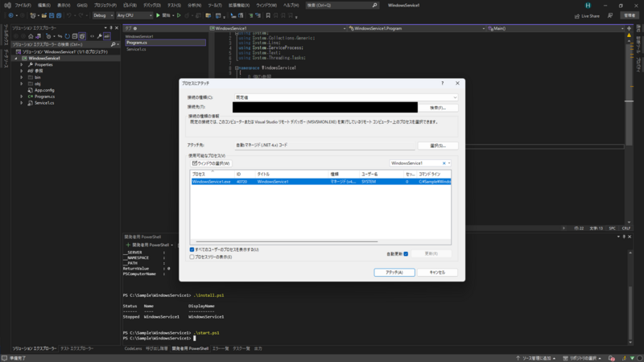This screenshot has height=362, width=644.
Task: Select the WindowsService1.exe process row
Action: tap(320, 182)
